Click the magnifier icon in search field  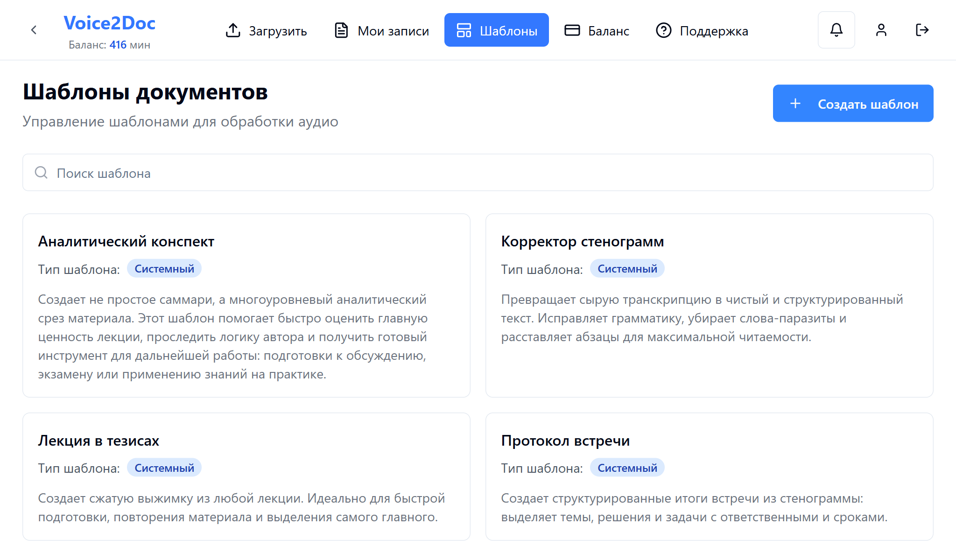pyautogui.click(x=41, y=173)
